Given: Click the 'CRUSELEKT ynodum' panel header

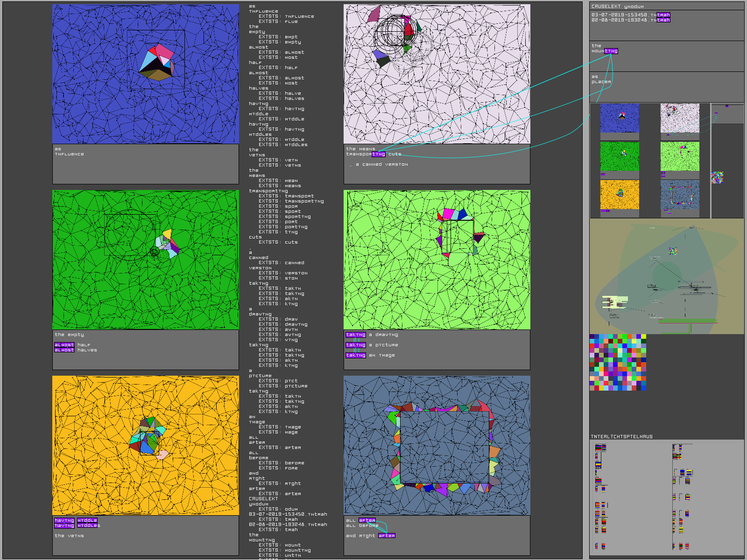Looking at the screenshot, I should tap(617, 7).
